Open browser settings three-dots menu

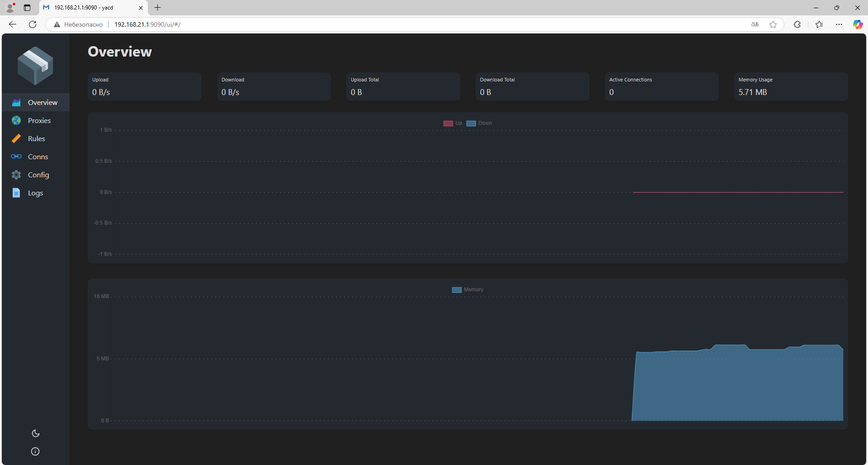(x=839, y=24)
